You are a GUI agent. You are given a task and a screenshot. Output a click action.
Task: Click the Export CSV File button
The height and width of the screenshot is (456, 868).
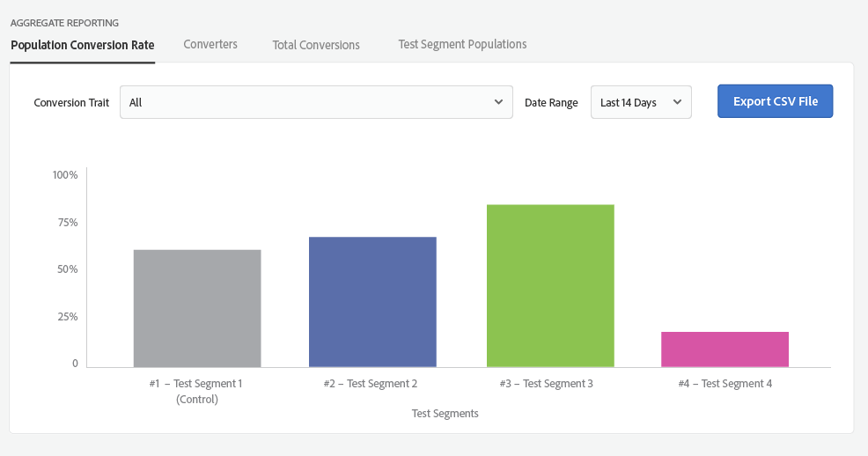pyautogui.click(x=775, y=101)
